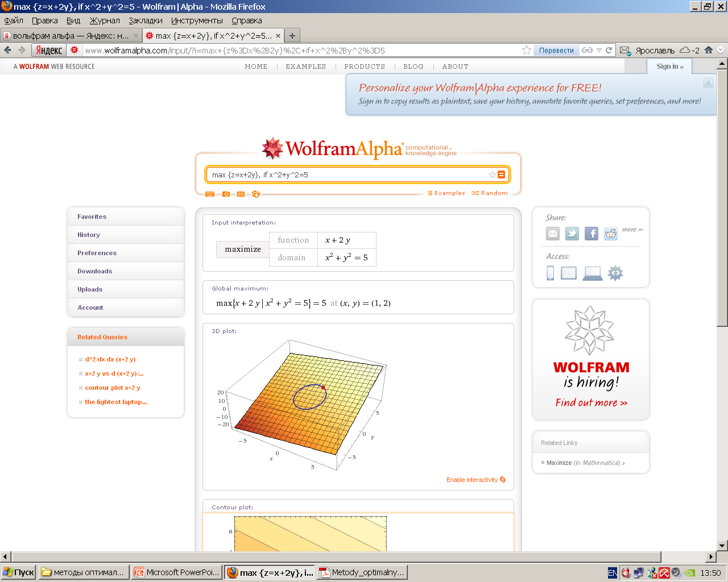Open the PRODUCTS navigation link
The image size is (728, 582).
(x=365, y=66)
